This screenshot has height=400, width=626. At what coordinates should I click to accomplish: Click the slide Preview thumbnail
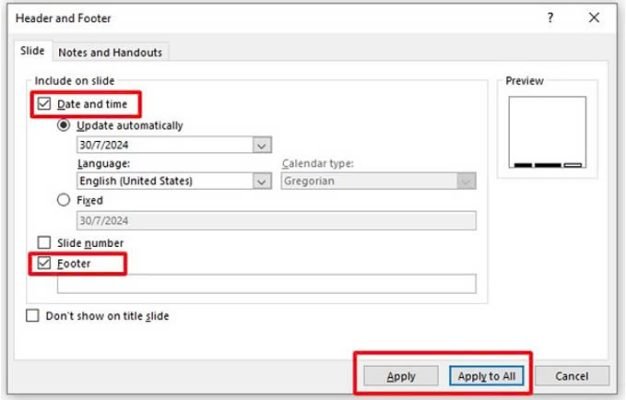click(547, 131)
